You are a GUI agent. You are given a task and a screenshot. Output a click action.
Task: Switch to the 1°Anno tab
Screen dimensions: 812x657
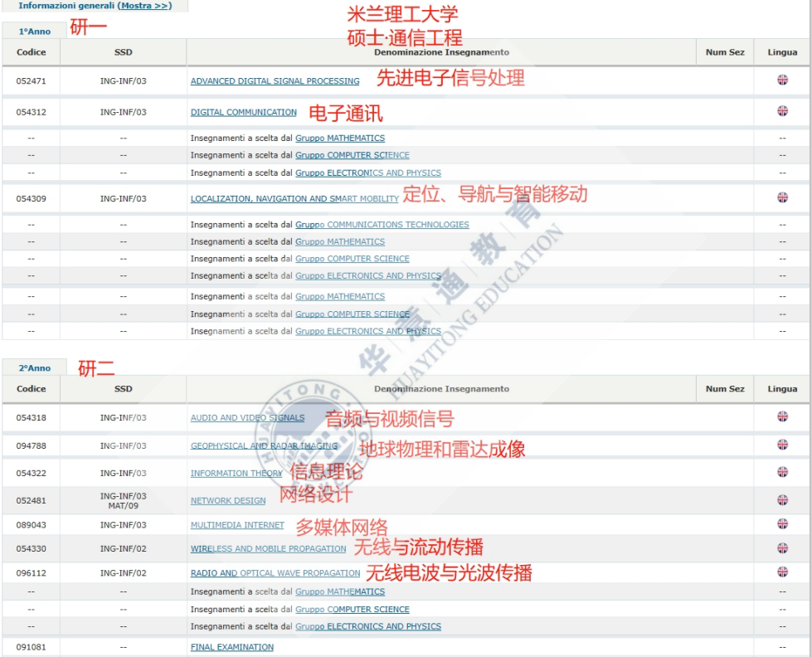[x=35, y=31]
